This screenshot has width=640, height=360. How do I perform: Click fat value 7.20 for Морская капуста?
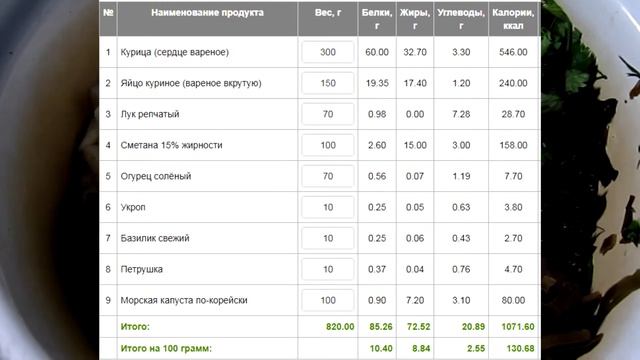(415, 300)
